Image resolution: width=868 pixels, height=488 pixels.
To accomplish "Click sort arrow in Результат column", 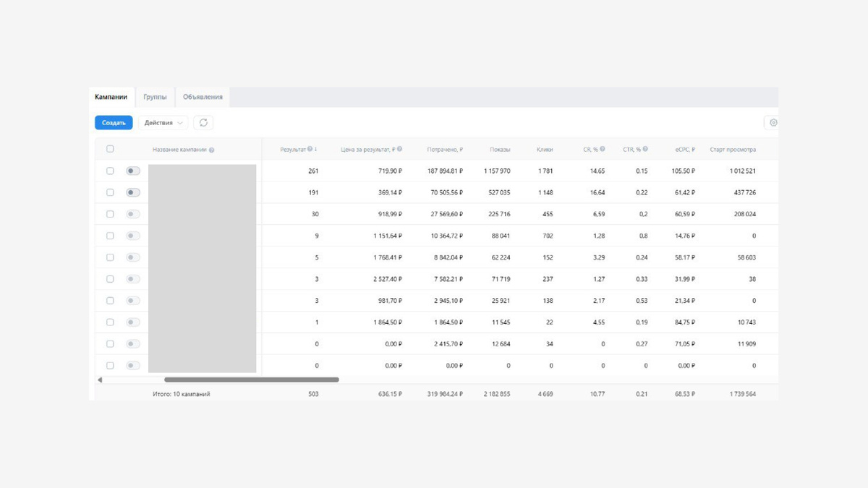I will [316, 149].
